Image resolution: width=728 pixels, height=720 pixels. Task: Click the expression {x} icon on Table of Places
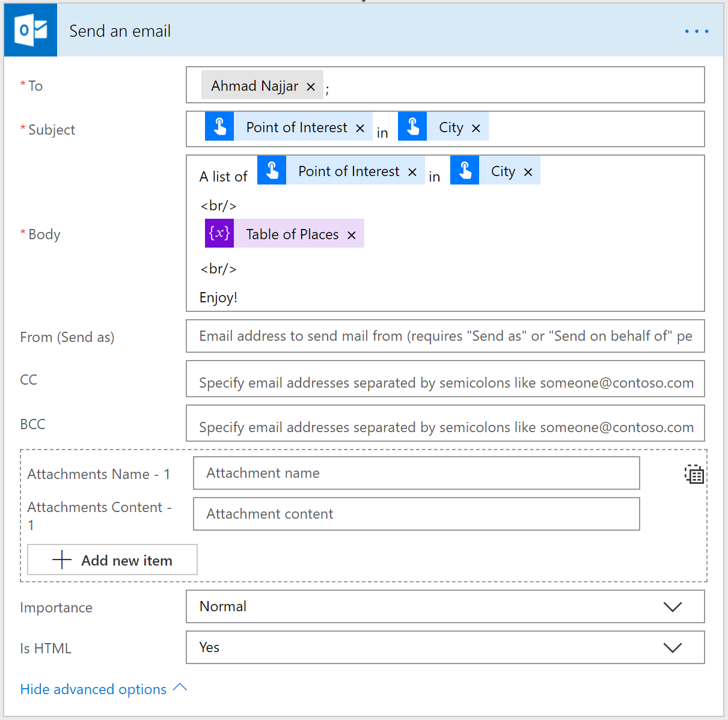[x=219, y=233]
